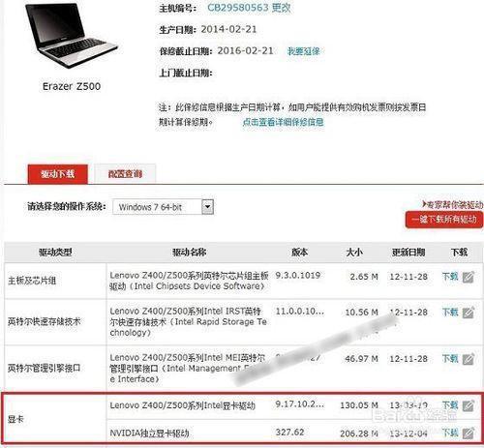Screen dimensions: 484x448
Task: Download the Intel IRST driver 10.56 M
Action: click(x=450, y=312)
